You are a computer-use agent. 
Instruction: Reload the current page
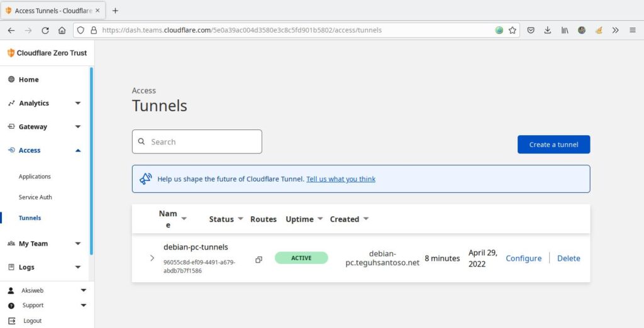click(x=45, y=30)
